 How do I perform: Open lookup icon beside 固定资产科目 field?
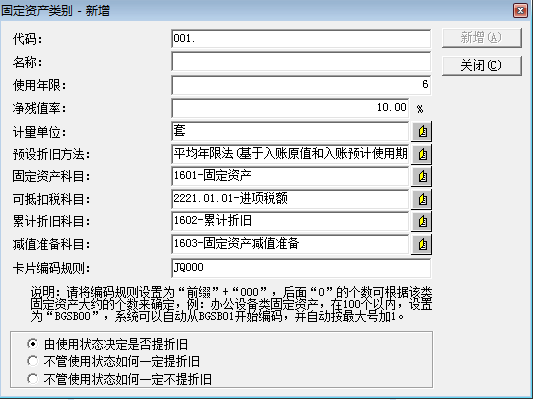422,176
